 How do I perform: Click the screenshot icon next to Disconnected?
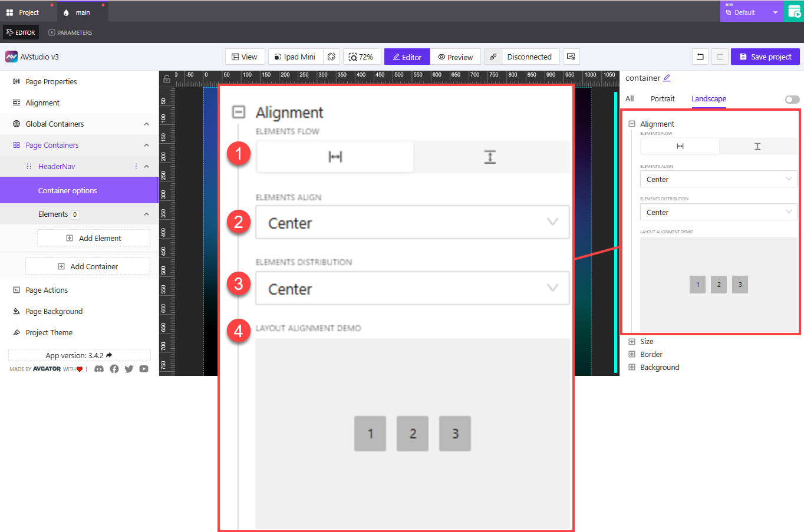(x=571, y=57)
